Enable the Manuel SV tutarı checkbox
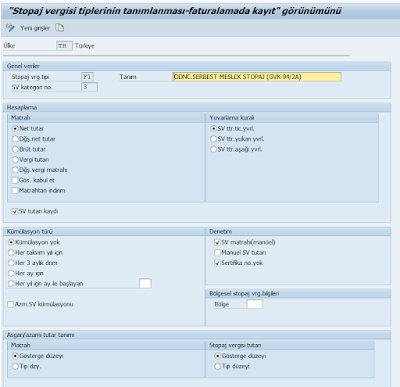 click(217, 253)
